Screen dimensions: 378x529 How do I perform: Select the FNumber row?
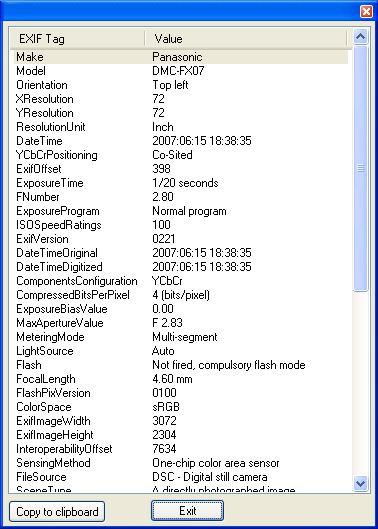(181, 197)
